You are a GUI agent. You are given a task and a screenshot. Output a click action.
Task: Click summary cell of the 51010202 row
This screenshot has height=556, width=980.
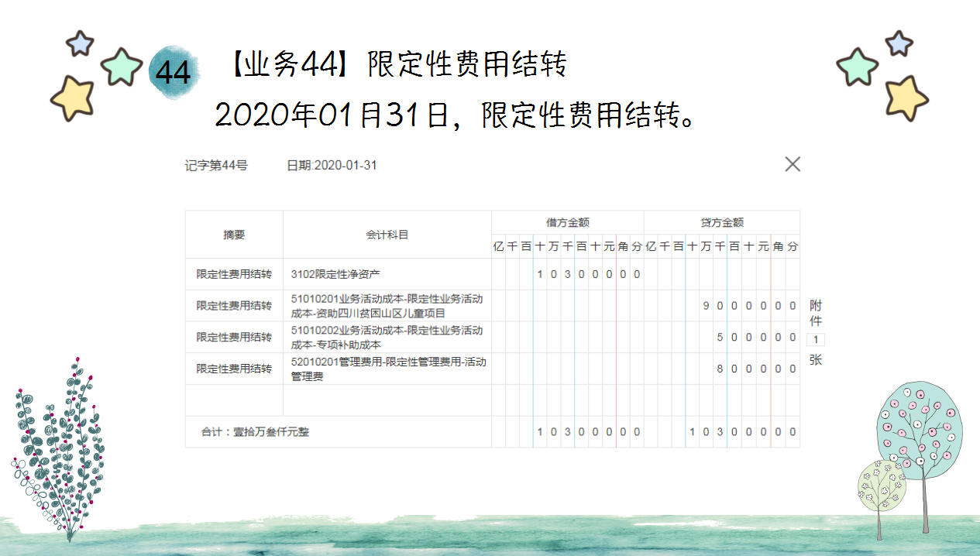coord(234,338)
